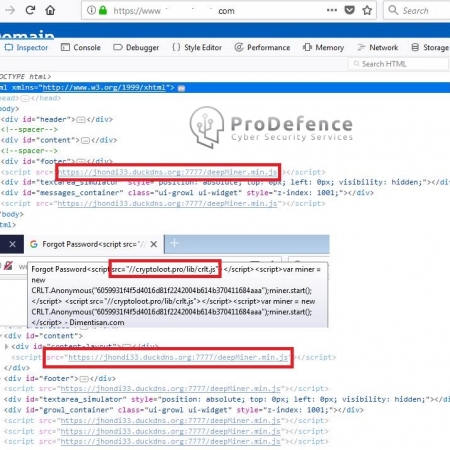Click the magnifier icon in the Search box
450x450 pixels.
click(x=393, y=10)
